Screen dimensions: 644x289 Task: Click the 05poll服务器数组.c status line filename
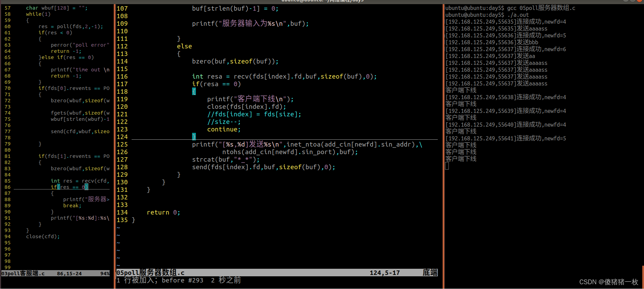151,273
